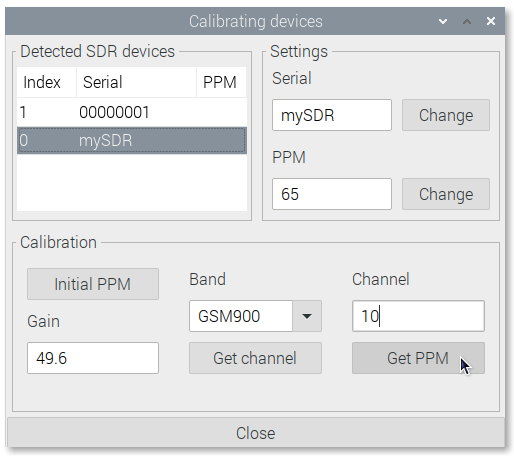The height and width of the screenshot is (458, 514).
Task: Maximize window using title bar up chevron
Action: click(467, 21)
